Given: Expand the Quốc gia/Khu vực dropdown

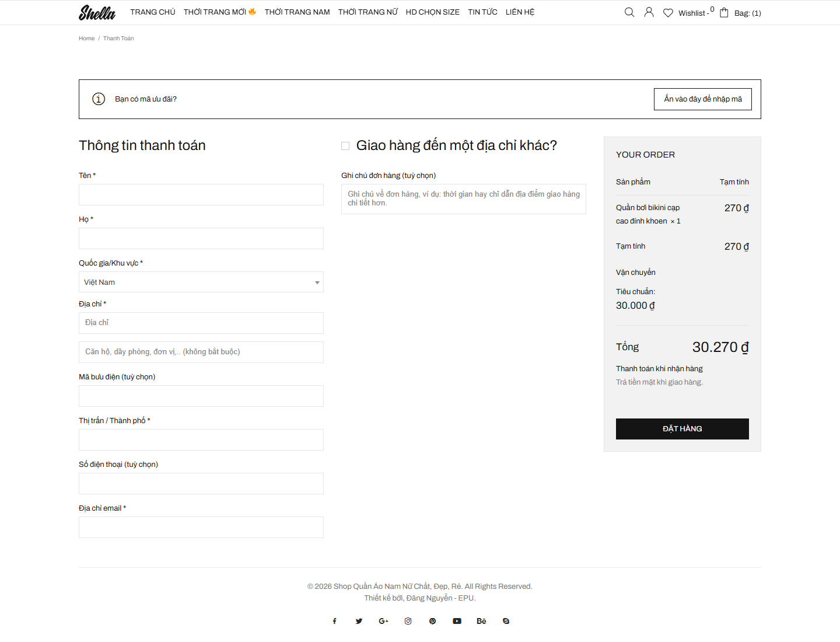Looking at the screenshot, I should tap(201, 282).
